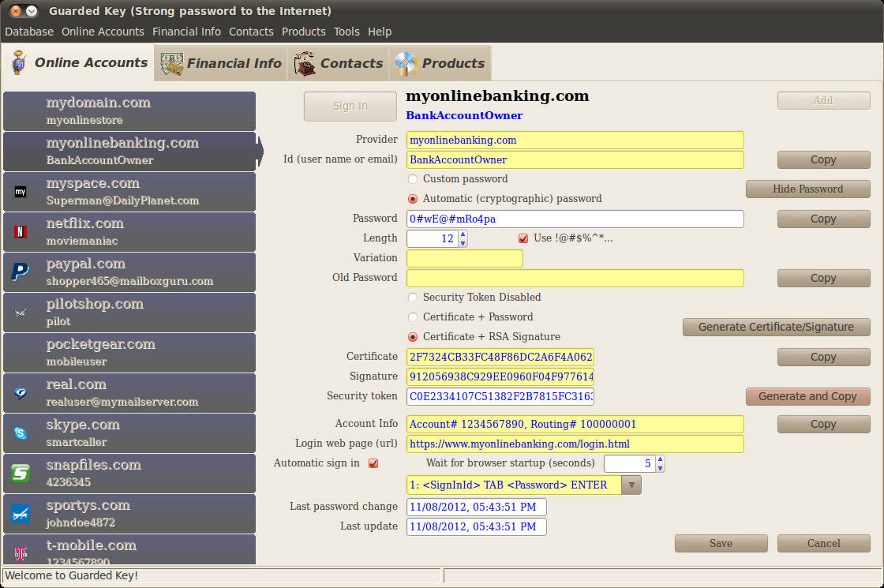
Task: Open the Online Accounts menu
Action: [x=103, y=32]
